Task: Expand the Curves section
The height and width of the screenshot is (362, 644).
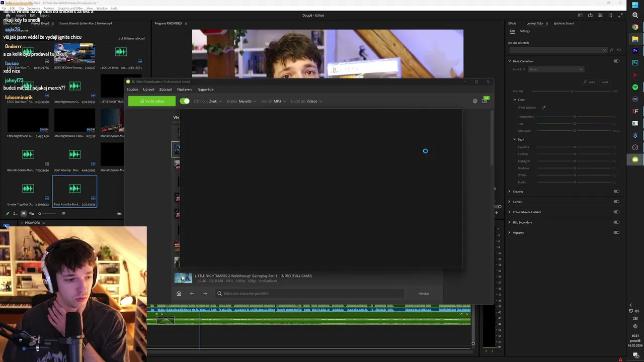Action: tap(509, 202)
